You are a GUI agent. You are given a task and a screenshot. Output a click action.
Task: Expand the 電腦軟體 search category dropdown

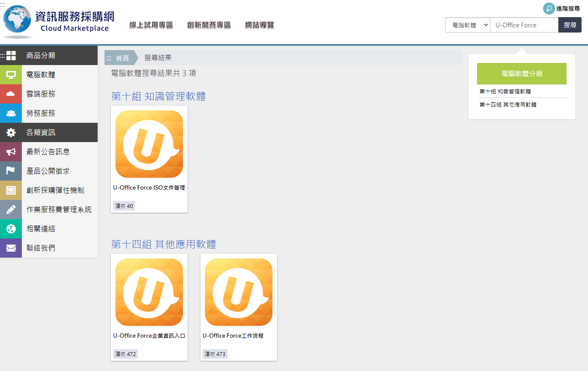468,25
